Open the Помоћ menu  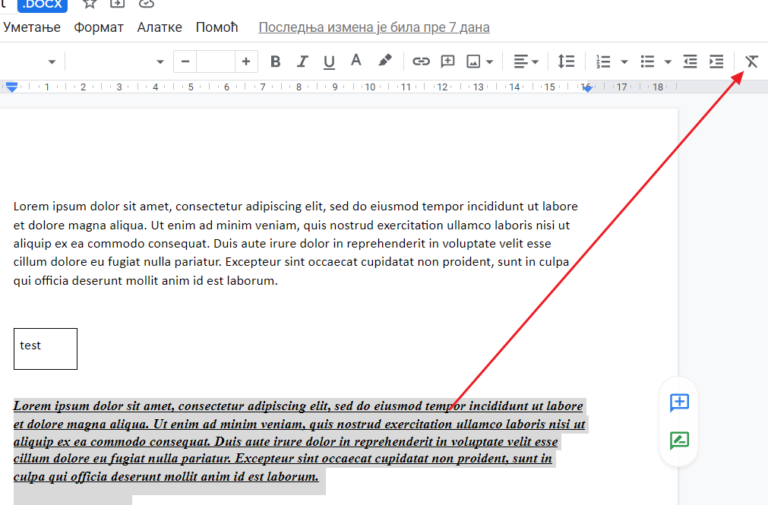tap(216, 27)
